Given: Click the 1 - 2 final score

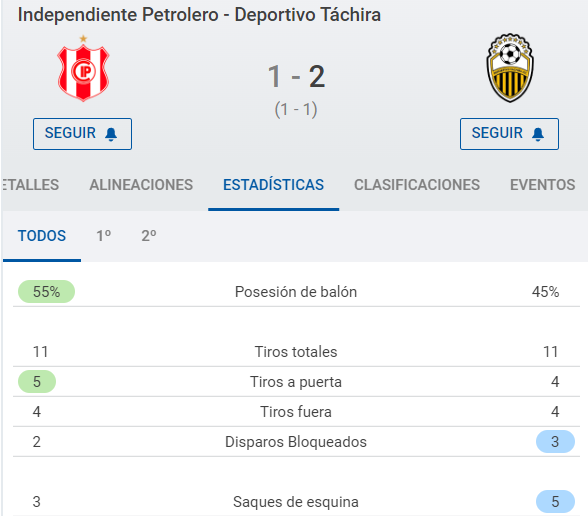Looking at the screenshot, I should click(296, 76).
